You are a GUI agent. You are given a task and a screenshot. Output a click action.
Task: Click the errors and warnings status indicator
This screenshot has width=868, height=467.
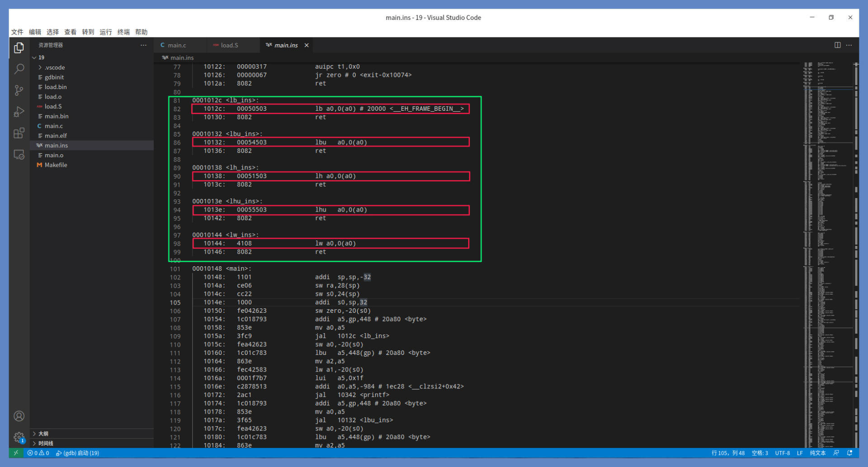pyautogui.click(x=38, y=453)
